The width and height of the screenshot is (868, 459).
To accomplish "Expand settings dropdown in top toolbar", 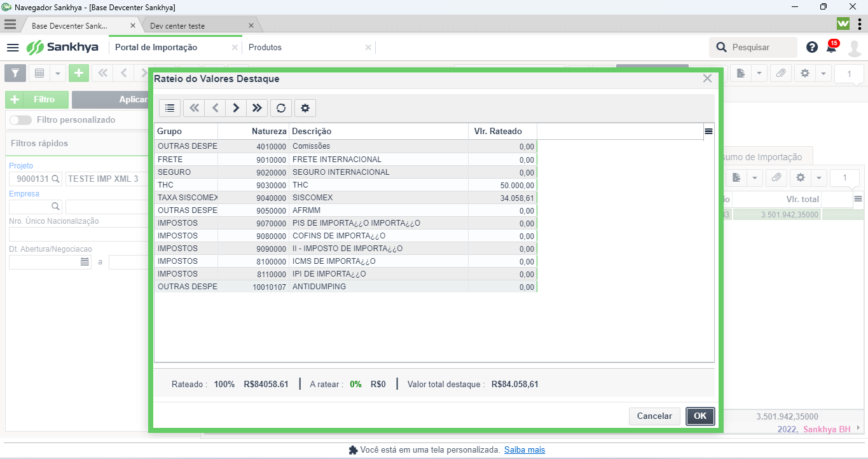I will (823, 73).
